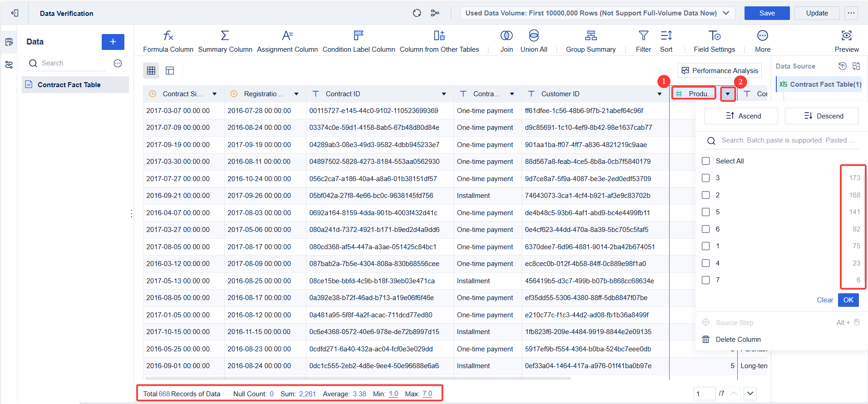868x404 pixels.
Task: Check the box for value 2
Action: click(705, 195)
